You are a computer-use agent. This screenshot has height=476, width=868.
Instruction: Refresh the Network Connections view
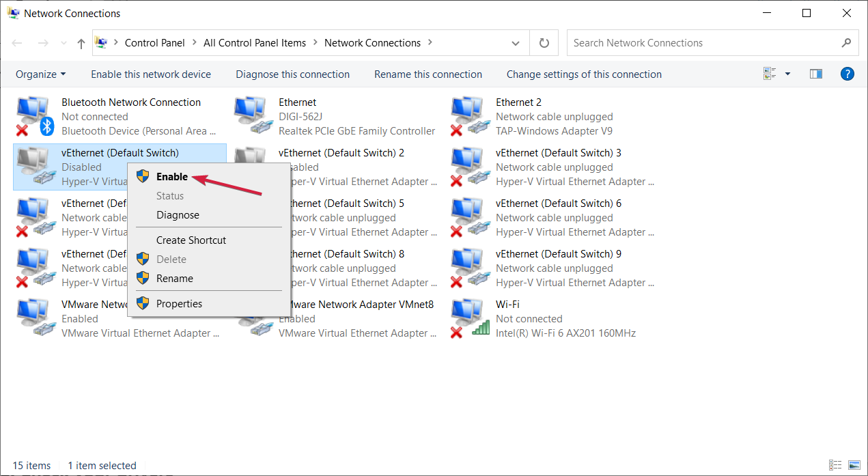tap(544, 43)
